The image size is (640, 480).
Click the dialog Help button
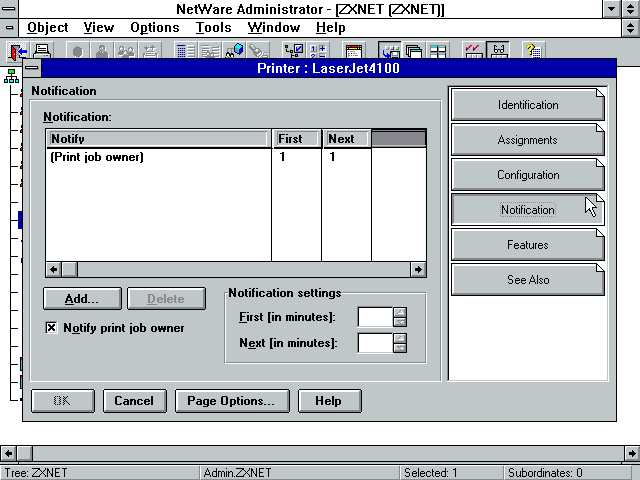coord(329,401)
